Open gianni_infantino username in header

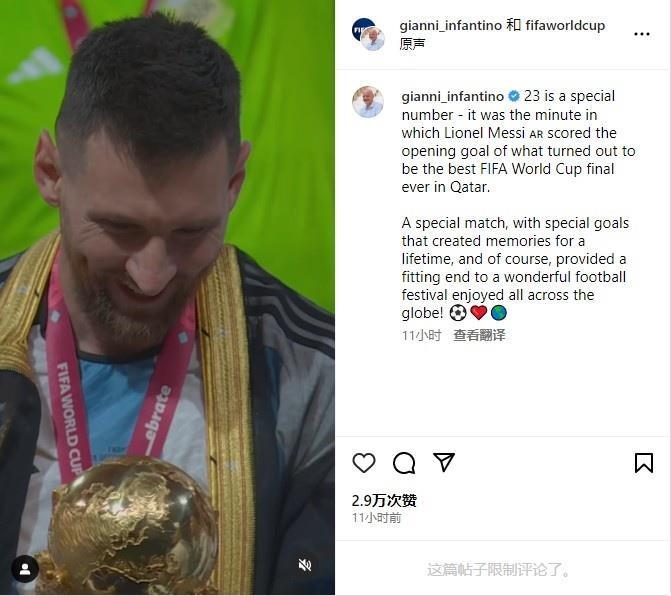(x=451, y=25)
